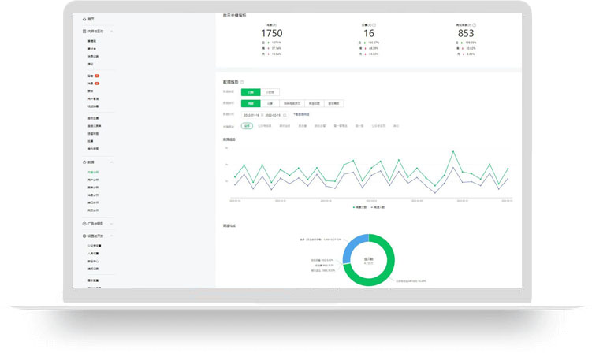Select the 全部 channel filter
Screen dimensions: 592x364
click(x=248, y=125)
